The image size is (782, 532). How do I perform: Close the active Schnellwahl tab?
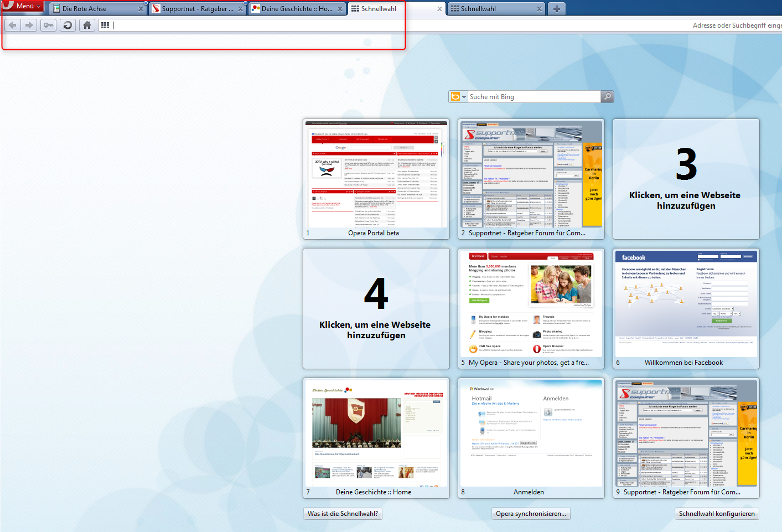click(x=439, y=9)
